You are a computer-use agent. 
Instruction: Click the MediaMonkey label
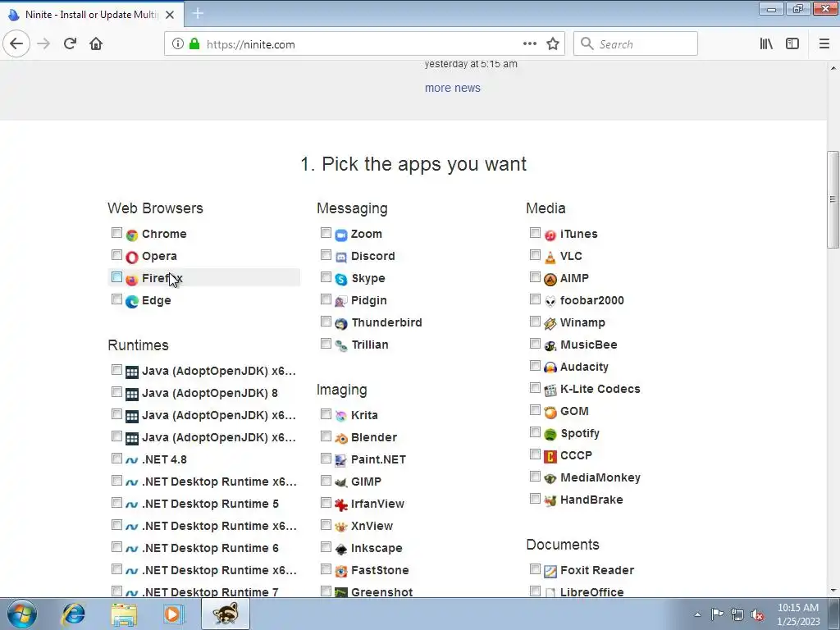pyautogui.click(x=600, y=477)
